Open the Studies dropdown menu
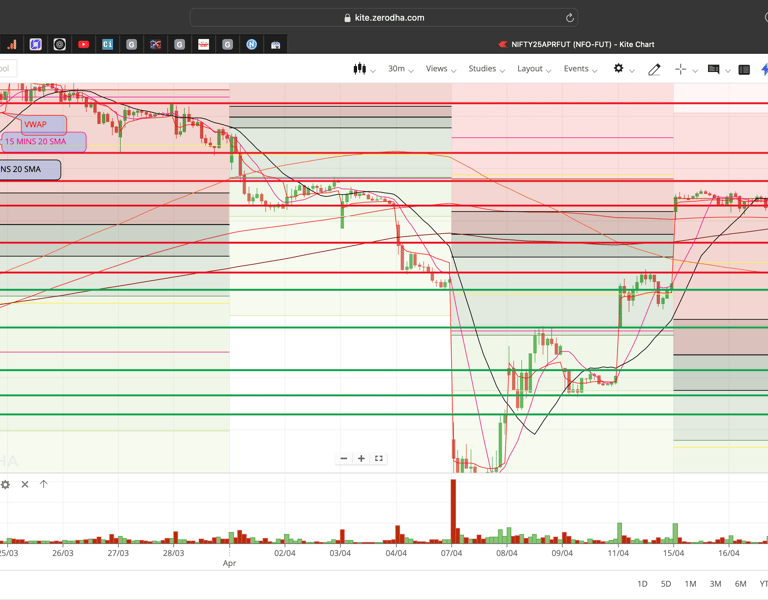The image size is (768, 600). point(486,69)
